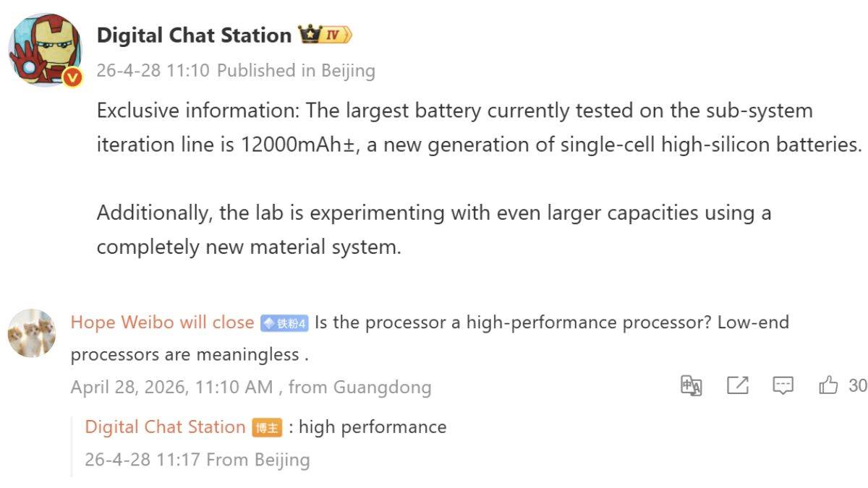Image resolution: width=868 pixels, height=488 pixels.
Task: Click the reply timestamp 26-4-28 11:17
Action: coord(146,460)
